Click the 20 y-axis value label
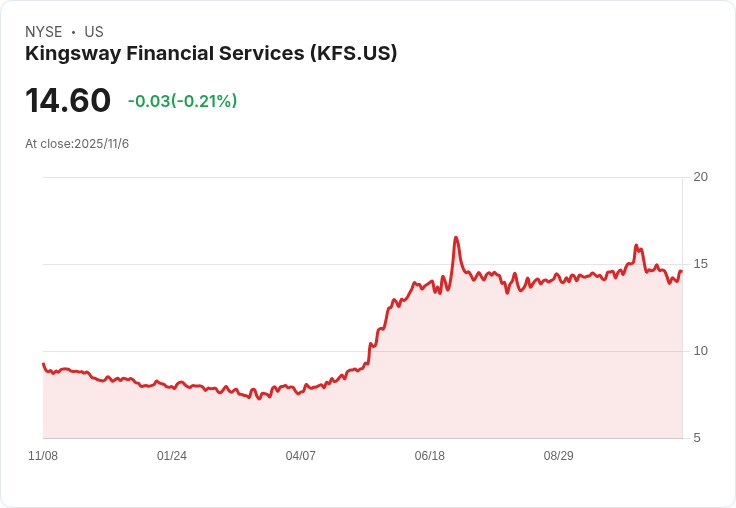 pyautogui.click(x=701, y=177)
